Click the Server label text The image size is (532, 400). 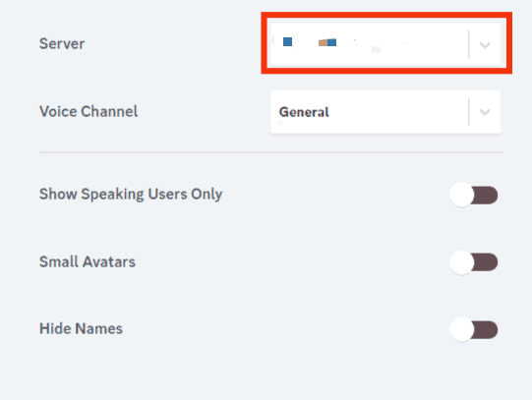coord(62,43)
